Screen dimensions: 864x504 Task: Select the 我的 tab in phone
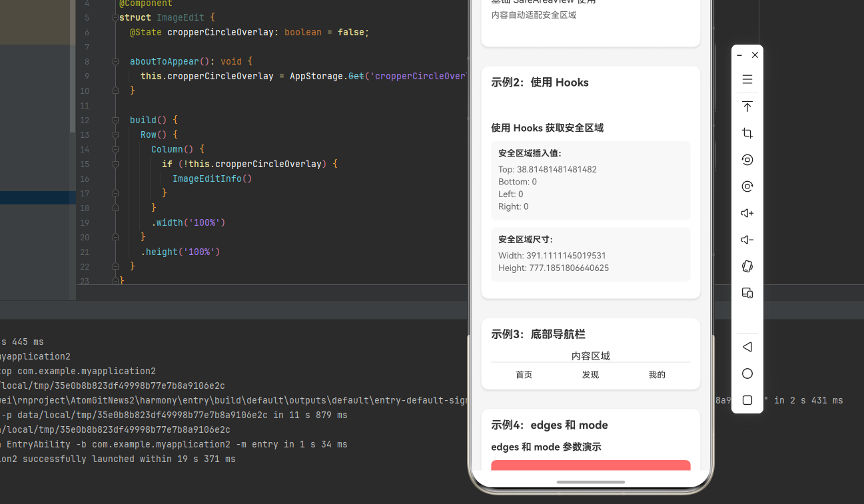coord(657,375)
